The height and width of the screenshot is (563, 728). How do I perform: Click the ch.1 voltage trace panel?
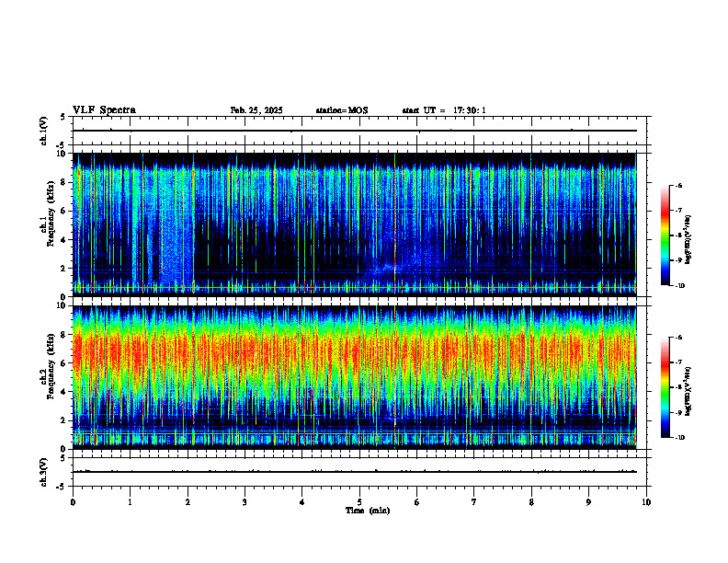359,131
